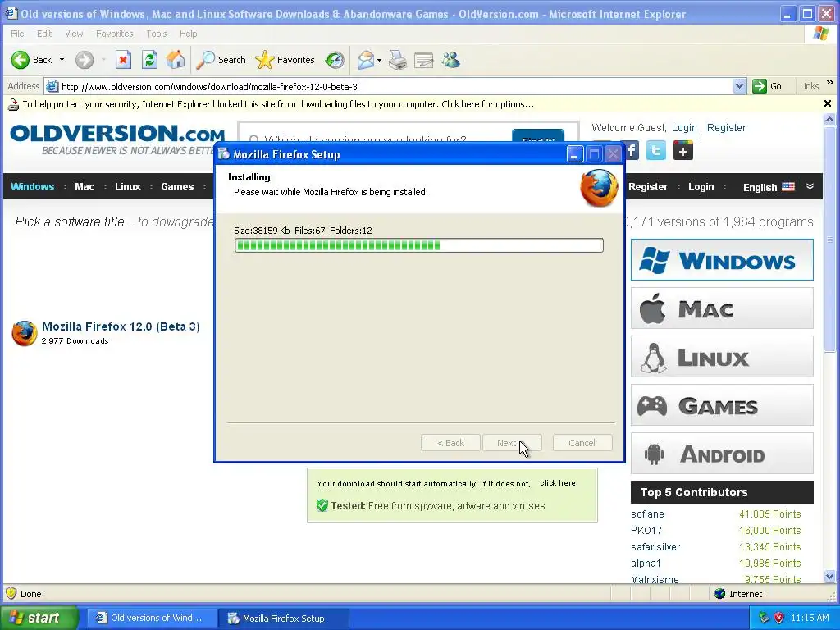This screenshot has width=840, height=630.
Task: Click the installation progress bar
Action: [419, 245]
